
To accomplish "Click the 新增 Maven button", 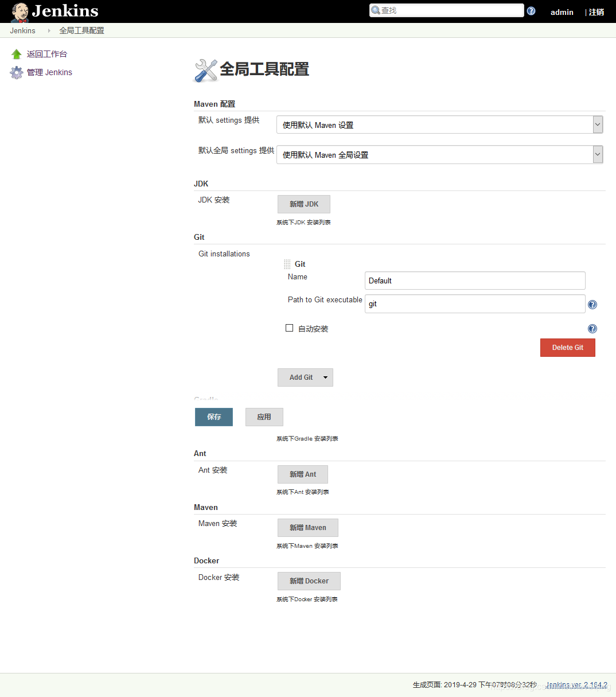I will click(x=308, y=528).
